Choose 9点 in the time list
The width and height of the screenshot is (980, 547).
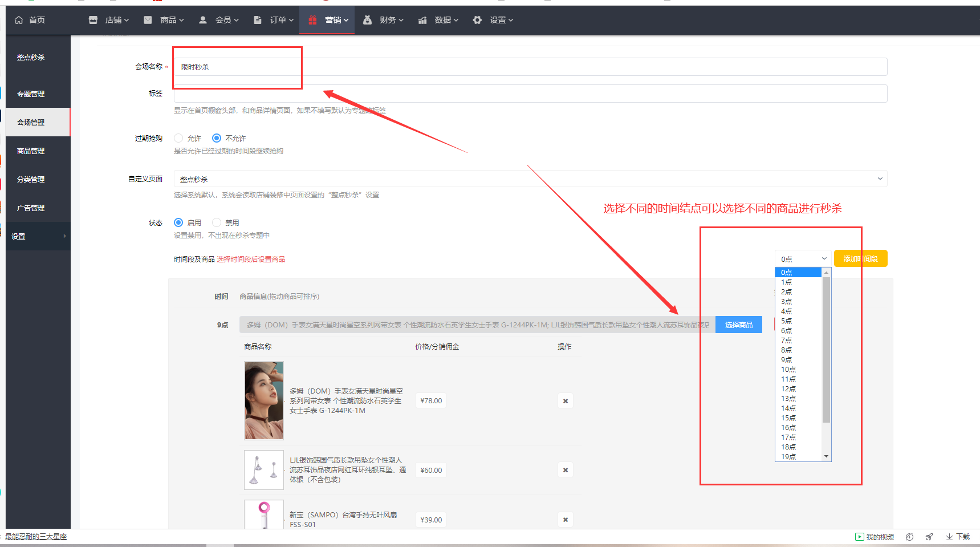point(798,360)
